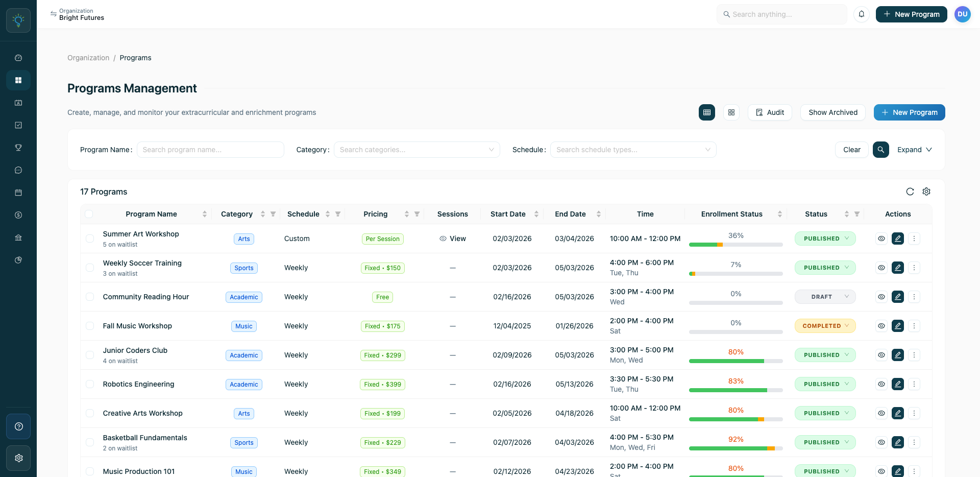Refresh the programs table
Image resolution: width=980 pixels, height=477 pixels.
910,192
